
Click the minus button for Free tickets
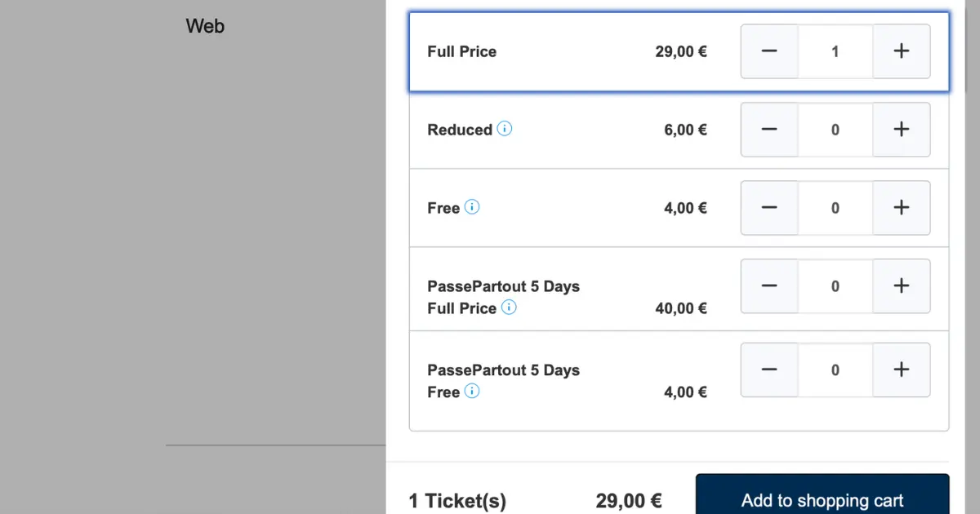pos(769,208)
